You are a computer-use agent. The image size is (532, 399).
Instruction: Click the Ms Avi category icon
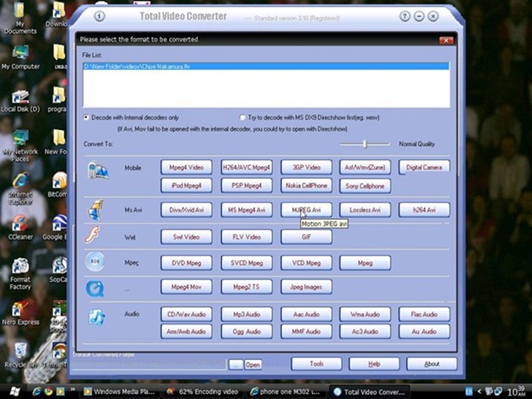pyautogui.click(x=95, y=210)
